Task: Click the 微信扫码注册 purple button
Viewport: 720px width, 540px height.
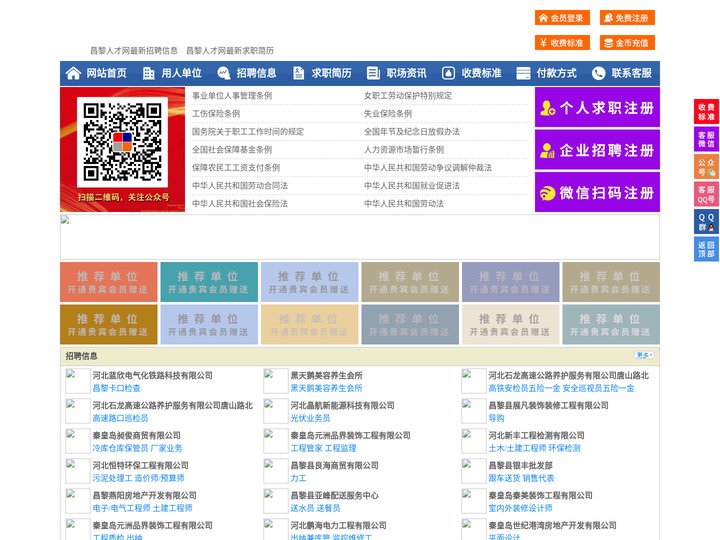Action: point(597,192)
